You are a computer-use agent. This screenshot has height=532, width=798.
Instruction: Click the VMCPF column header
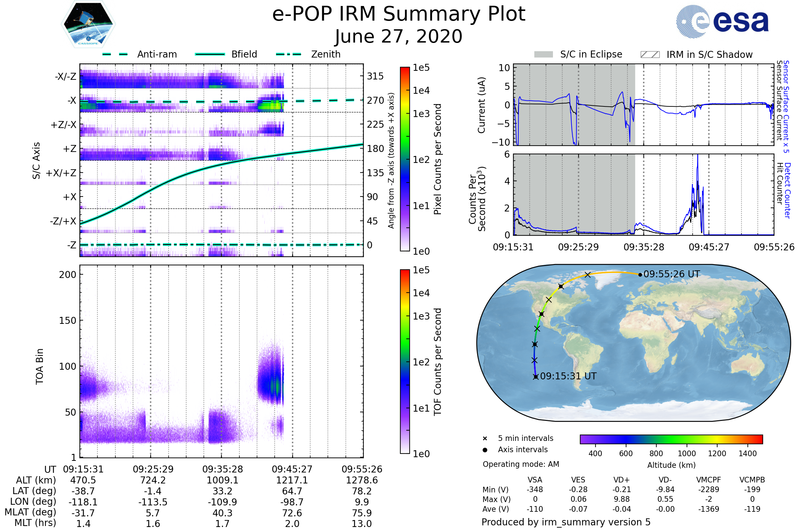[x=709, y=480]
